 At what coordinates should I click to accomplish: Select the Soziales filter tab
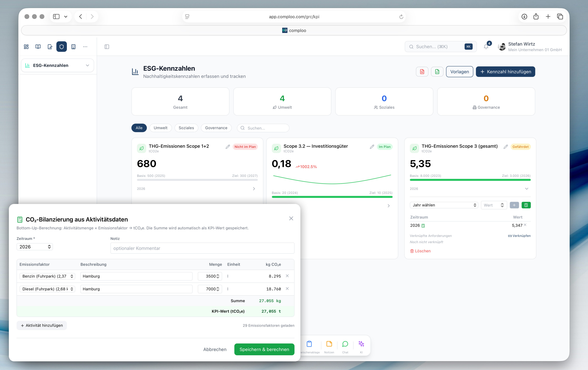click(186, 128)
